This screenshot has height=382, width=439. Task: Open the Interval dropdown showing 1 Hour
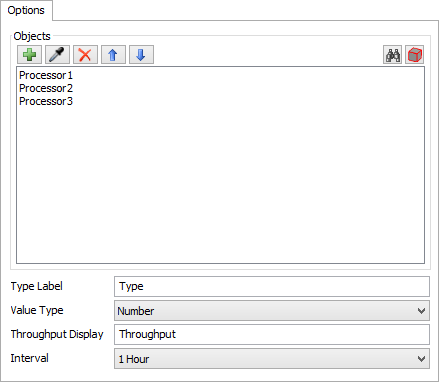tap(272, 359)
